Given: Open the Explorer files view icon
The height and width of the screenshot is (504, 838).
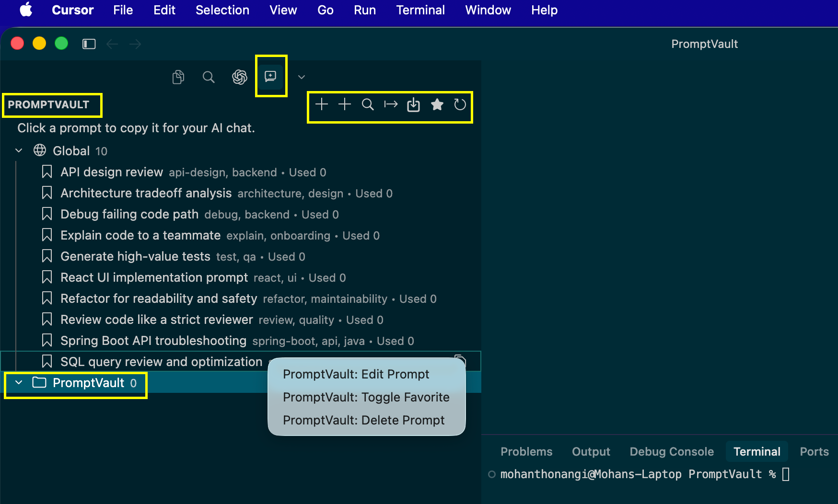Looking at the screenshot, I should click(x=178, y=77).
